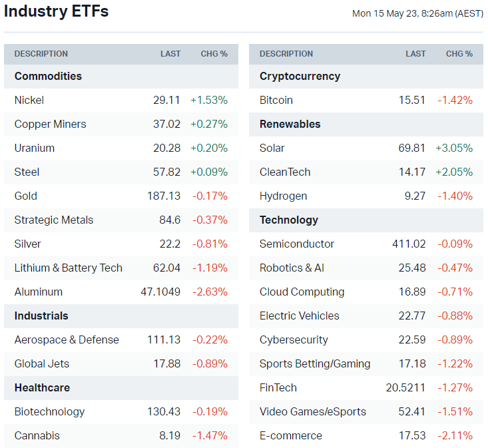Click Aluminum's -2.63% change value

(x=210, y=292)
